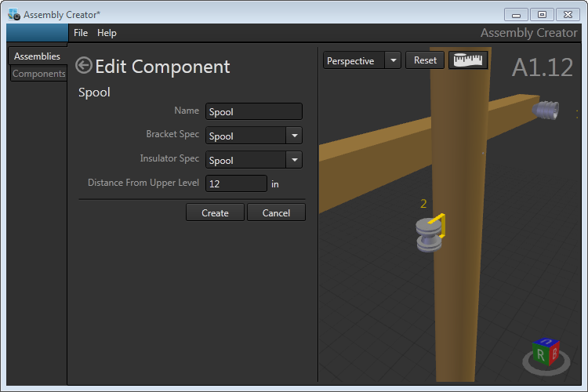This screenshot has height=392, width=588.
Task: Select the yellow bracket numbered 2
Action: pyautogui.click(x=443, y=225)
